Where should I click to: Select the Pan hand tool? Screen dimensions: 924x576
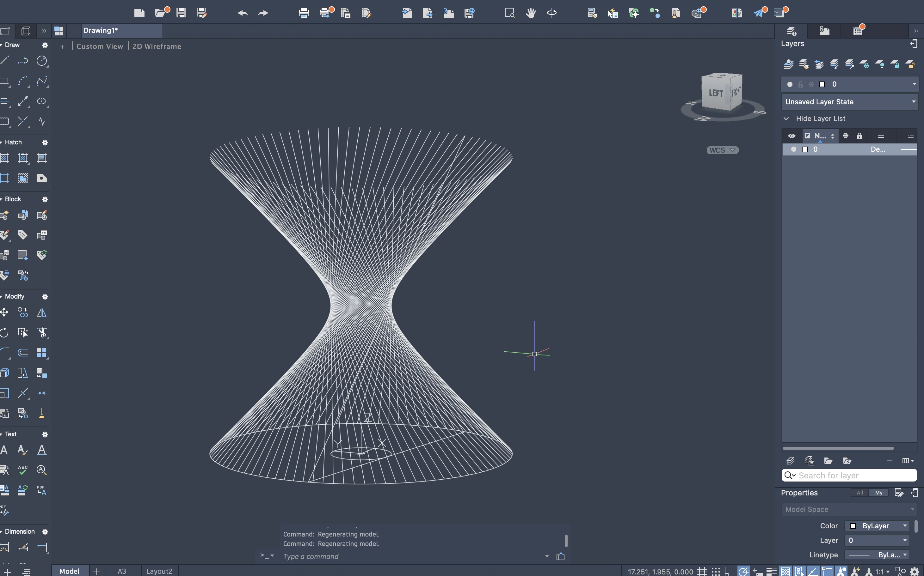(531, 13)
